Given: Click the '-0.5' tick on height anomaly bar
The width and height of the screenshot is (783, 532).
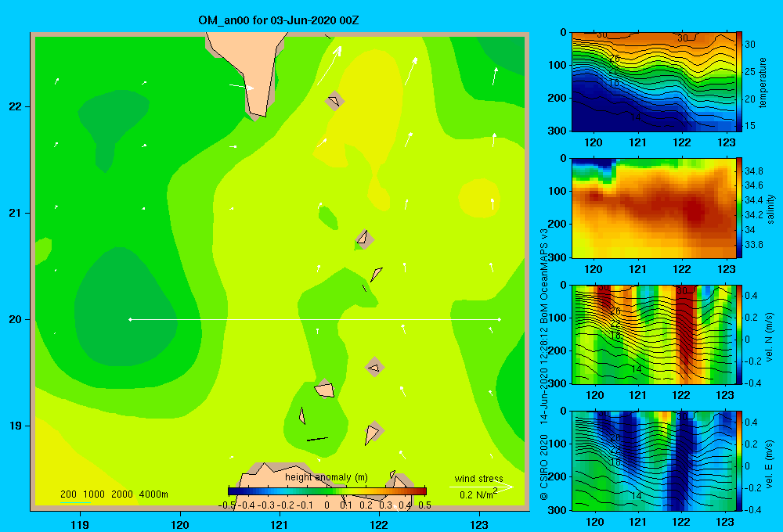Looking at the screenshot, I should click(x=227, y=505).
